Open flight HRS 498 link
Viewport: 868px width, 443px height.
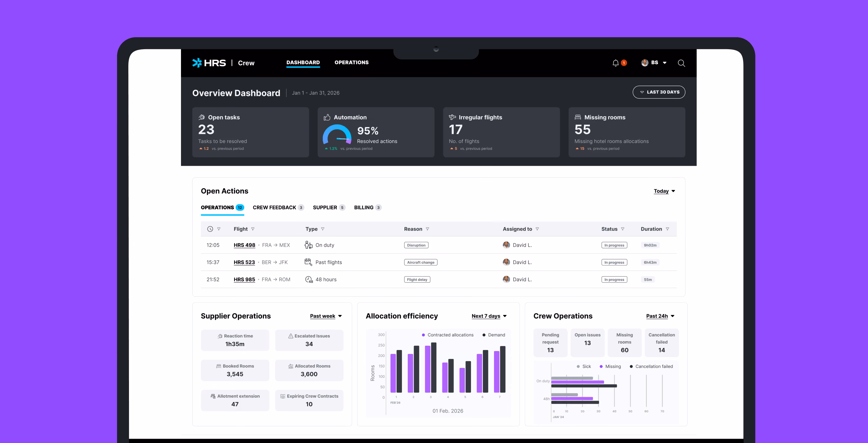[244, 245]
